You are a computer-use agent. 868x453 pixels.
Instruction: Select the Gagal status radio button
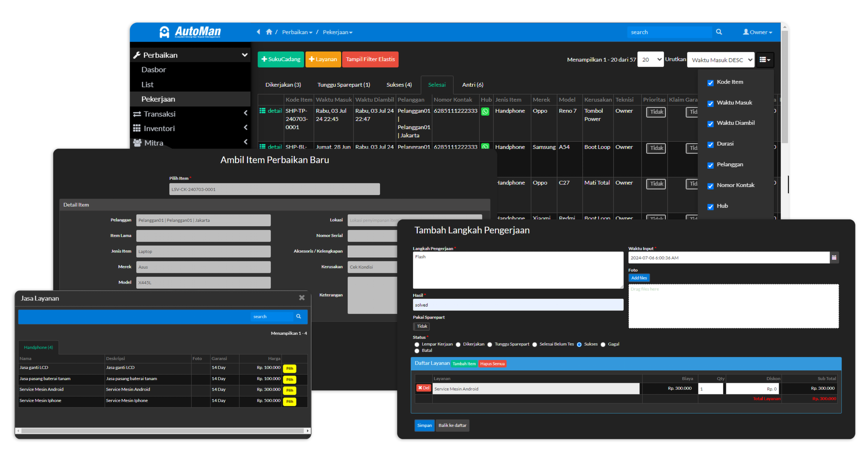click(x=603, y=344)
